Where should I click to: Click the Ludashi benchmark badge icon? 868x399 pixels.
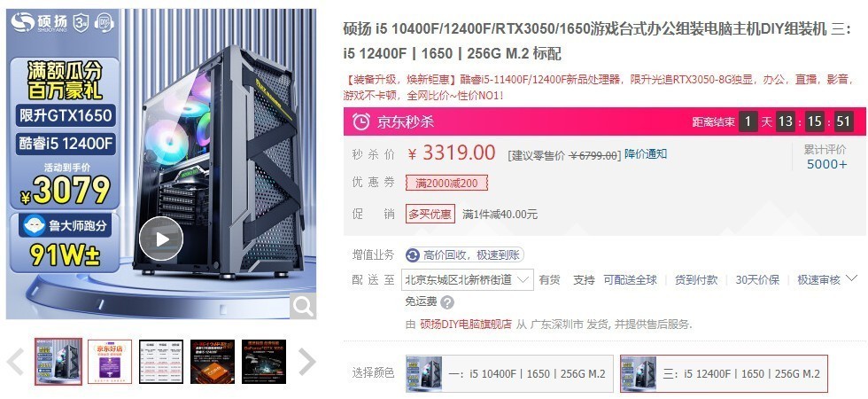pyautogui.click(x=35, y=225)
